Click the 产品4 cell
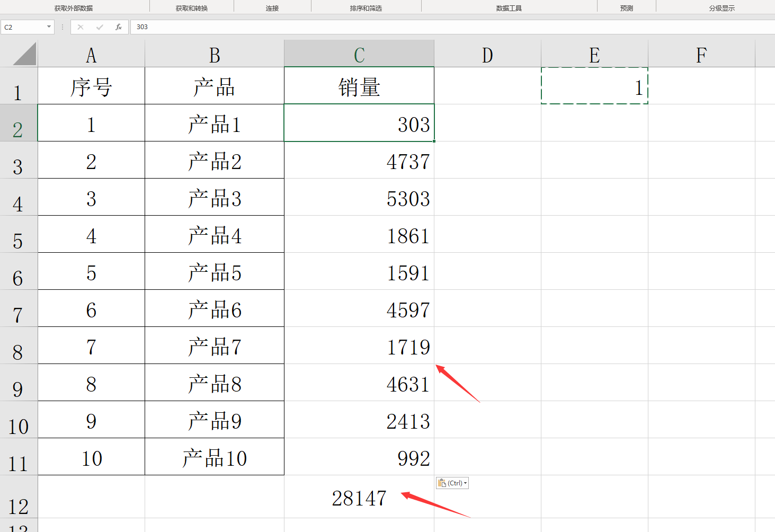 pyautogui.click(x=215, y=234)
